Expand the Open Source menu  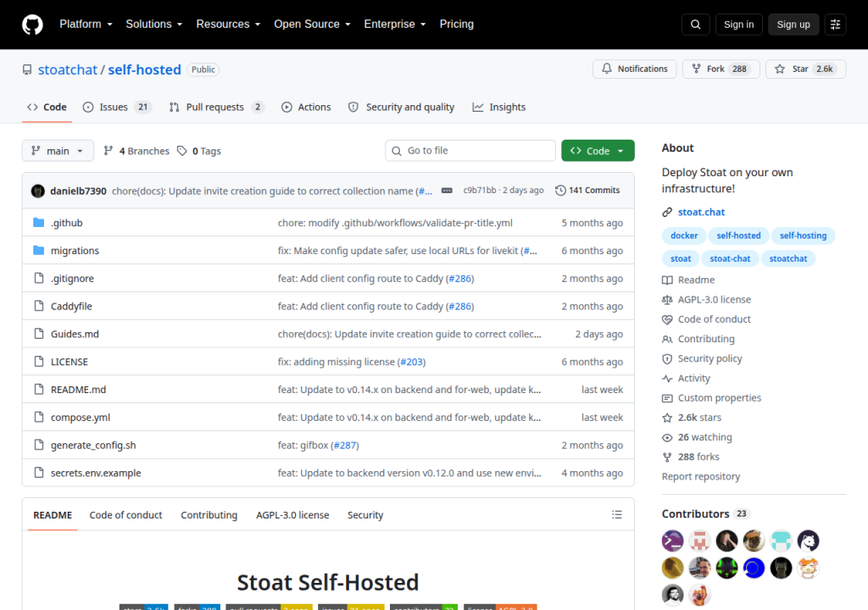tap(312, 25)
